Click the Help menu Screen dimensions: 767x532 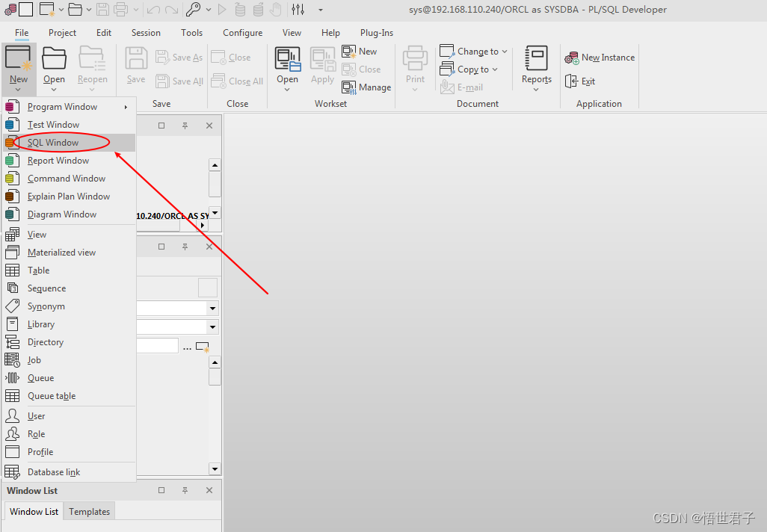click(x=330, y=33)
